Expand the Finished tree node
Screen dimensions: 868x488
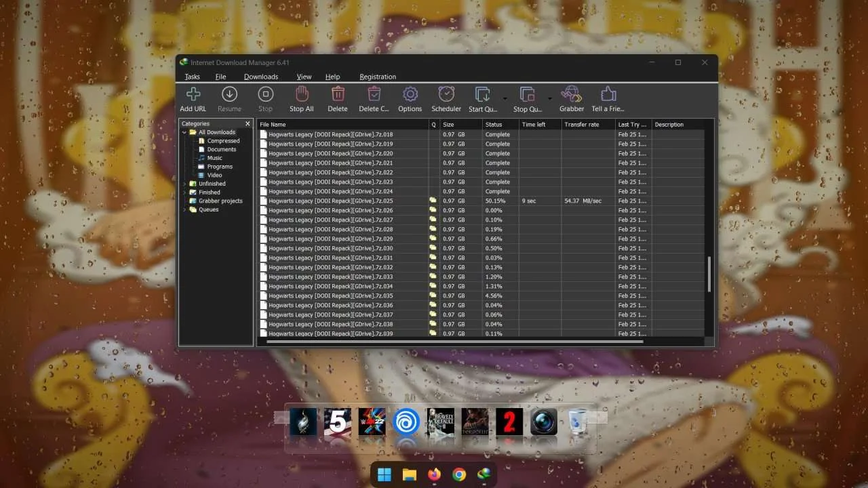(x=184, y=192)
